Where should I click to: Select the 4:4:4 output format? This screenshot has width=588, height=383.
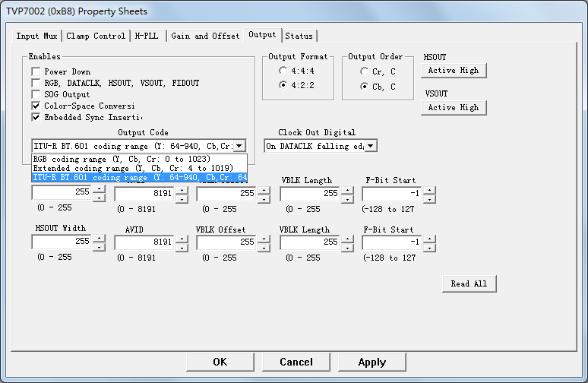[283, 71]
